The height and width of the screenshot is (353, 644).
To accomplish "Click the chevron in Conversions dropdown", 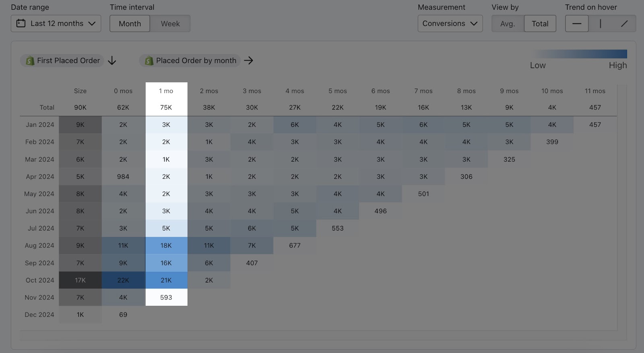I will (474, 24).
